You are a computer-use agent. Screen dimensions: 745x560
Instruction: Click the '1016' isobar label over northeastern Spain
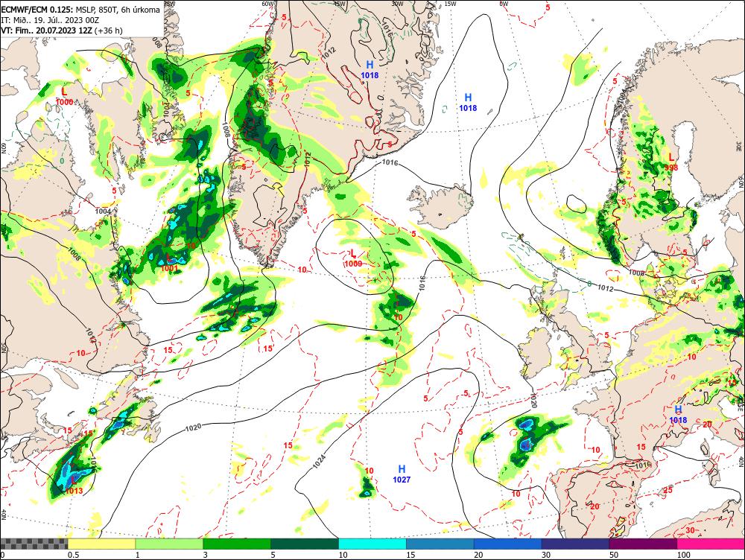click(x=642, y=465)
